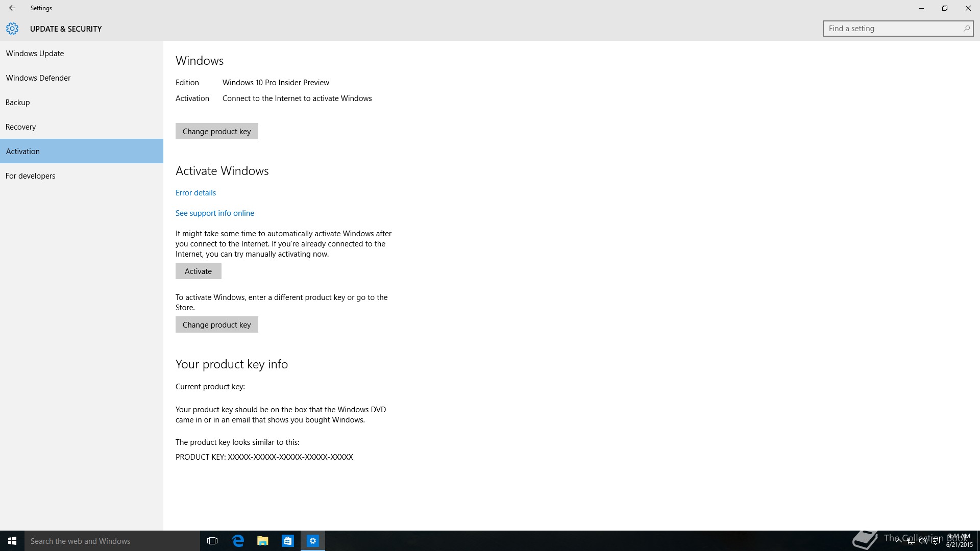Close the Settings window

click(x=968, y=8)
